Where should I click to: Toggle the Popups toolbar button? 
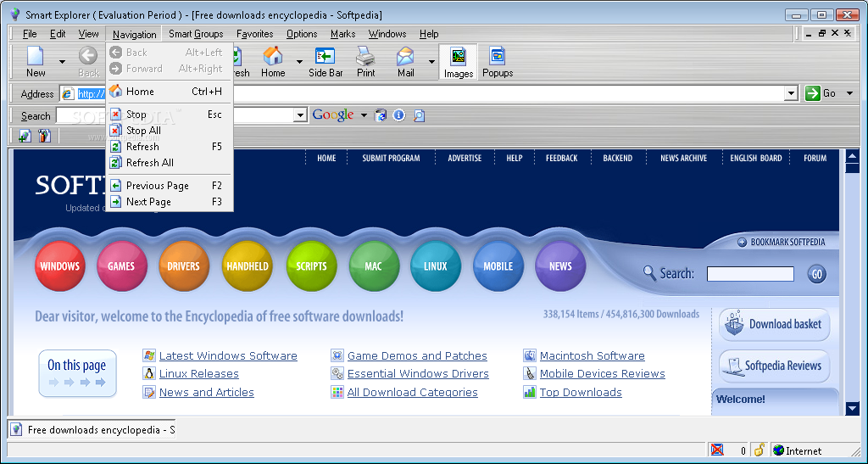pos(498,61)
